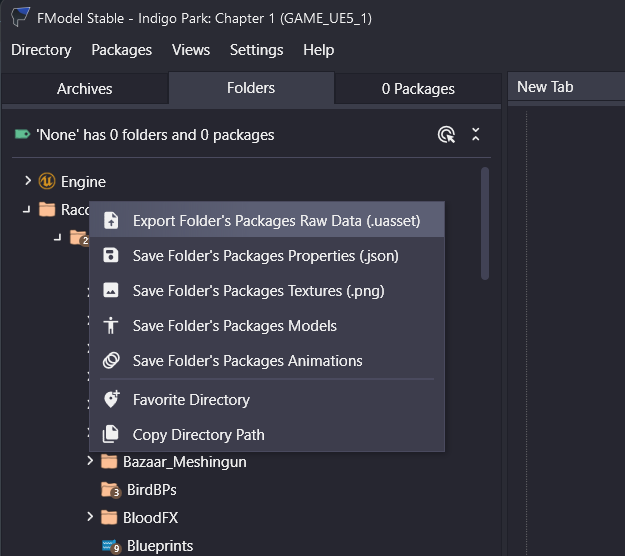This screenshot has width=625, height=556.
Task: Choose Save Folder's Packages Textures (.png)
Action: [x=258, y=291]
